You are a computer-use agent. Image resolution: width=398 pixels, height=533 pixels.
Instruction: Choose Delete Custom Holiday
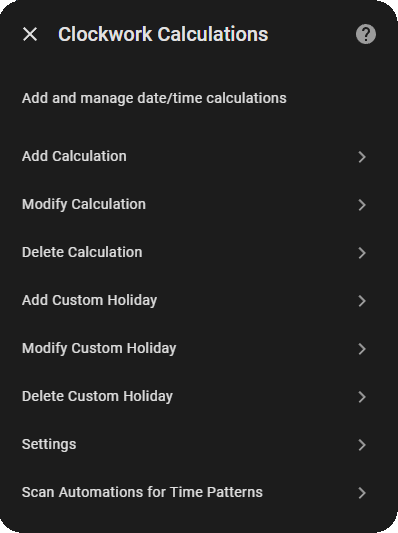click(x=199, y=396)
